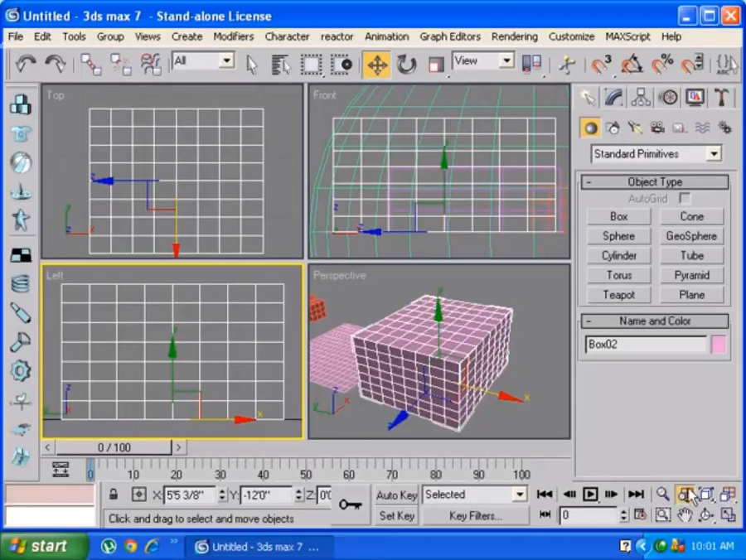Click the Redo arrow in the toolbar
The image size is (746, 560).
[x=56, y=64]
